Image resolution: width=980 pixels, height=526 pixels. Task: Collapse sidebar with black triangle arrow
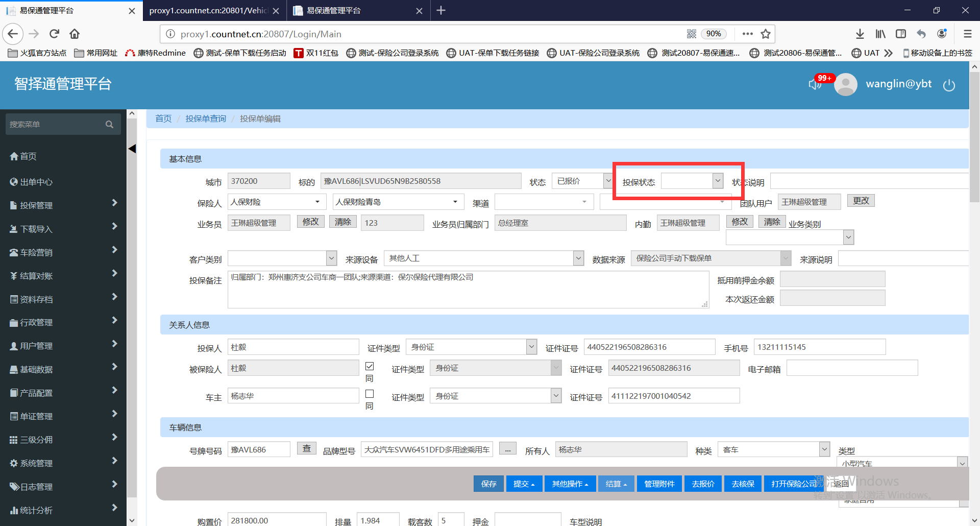132,149
